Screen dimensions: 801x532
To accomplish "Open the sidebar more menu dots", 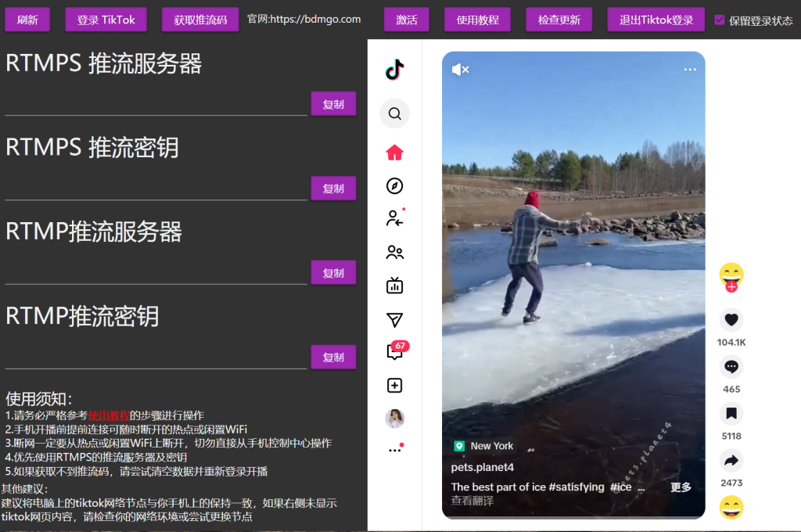I will [394, 451].
